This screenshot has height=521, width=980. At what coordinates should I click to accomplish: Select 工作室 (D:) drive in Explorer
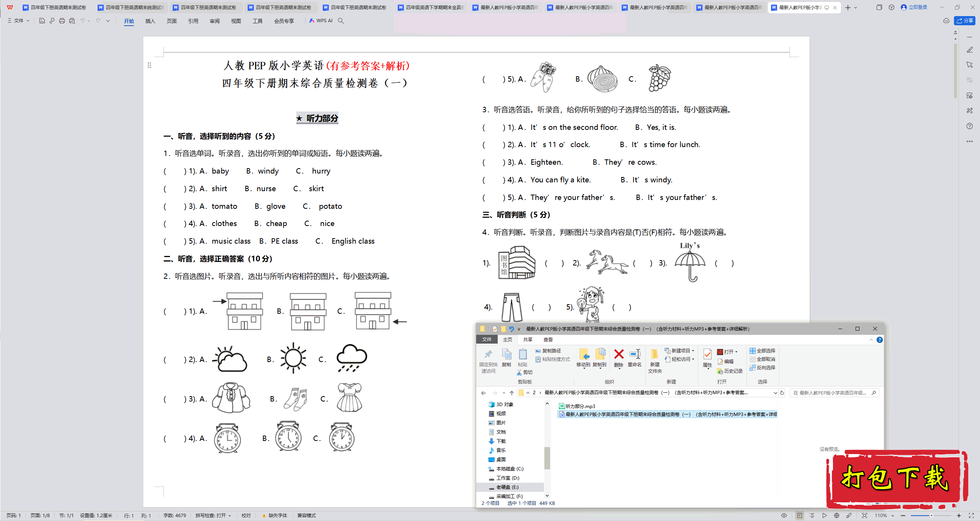point(504,478)
